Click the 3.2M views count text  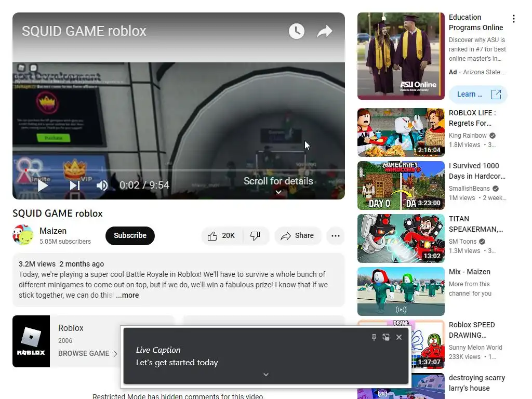tap(37, 264)
